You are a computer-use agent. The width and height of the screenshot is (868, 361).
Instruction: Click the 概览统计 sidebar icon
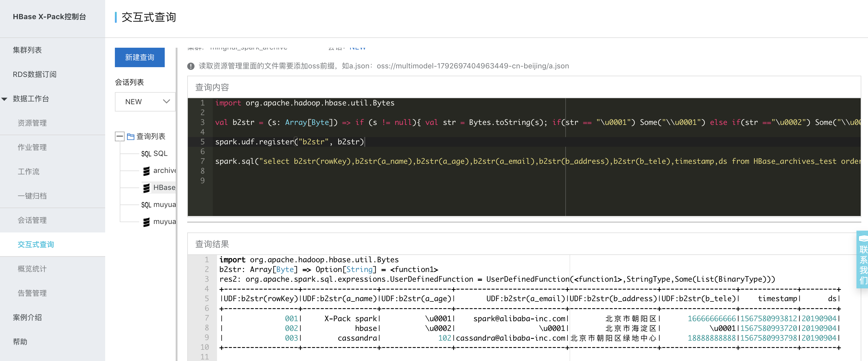point(30,268)
